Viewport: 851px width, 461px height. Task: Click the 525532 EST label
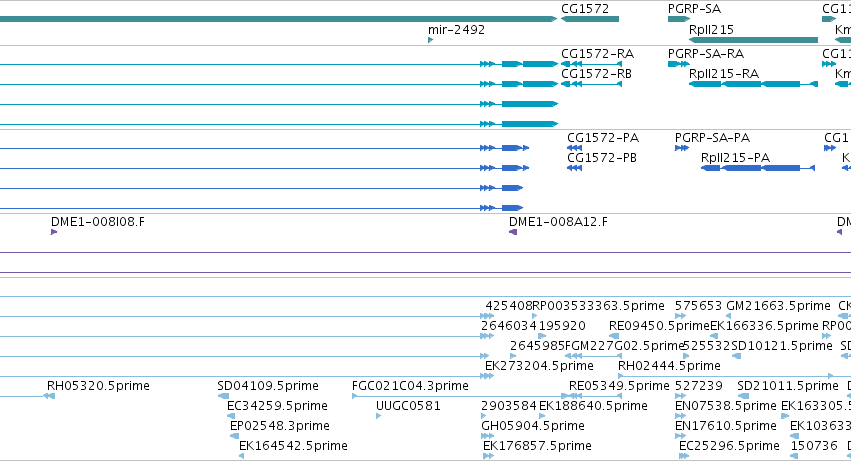[x=707, y=346]
